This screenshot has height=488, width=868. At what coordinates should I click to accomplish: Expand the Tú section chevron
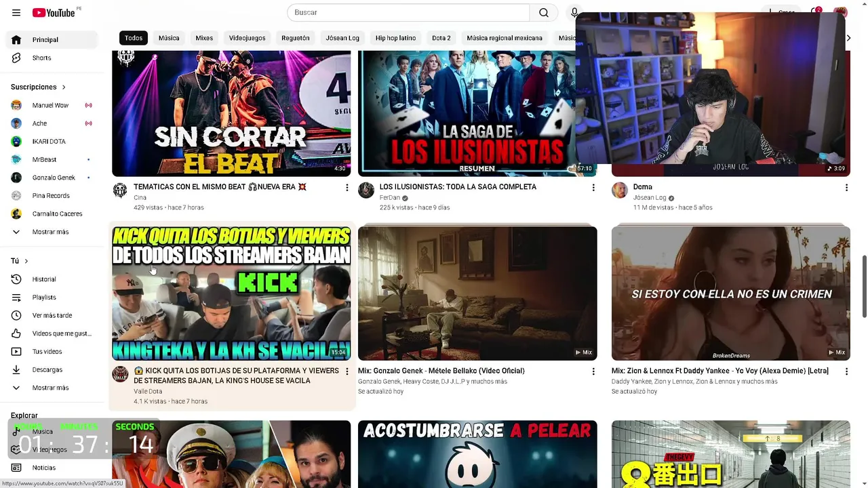(x=26, y=261)
